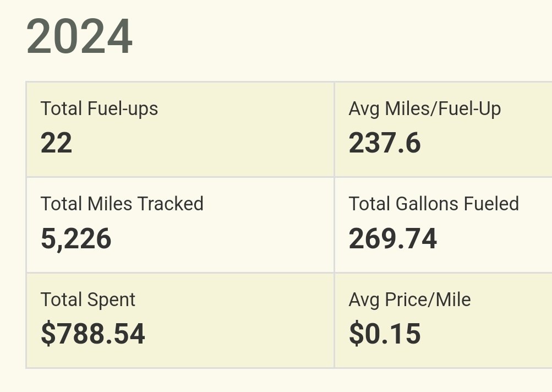Click the $0.15 price per mile value
Image resolution: width=552 pixels, height=392 pixels.
pos(385,334)
